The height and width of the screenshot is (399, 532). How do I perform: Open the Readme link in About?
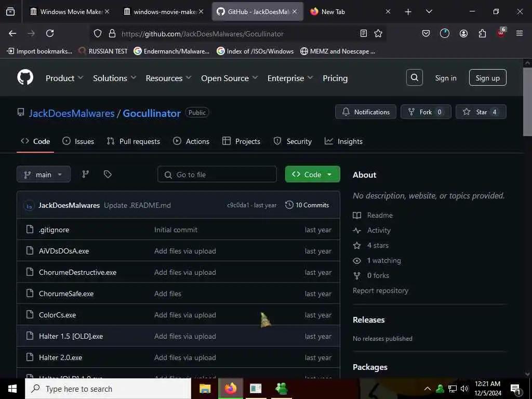[373, 215]
